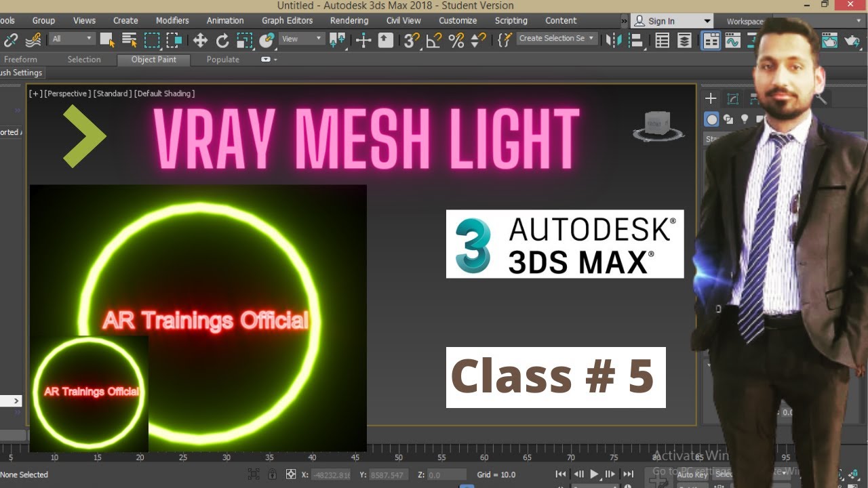868x488 pixels.
Task: Click the Go to Start button
Action: 561,474
